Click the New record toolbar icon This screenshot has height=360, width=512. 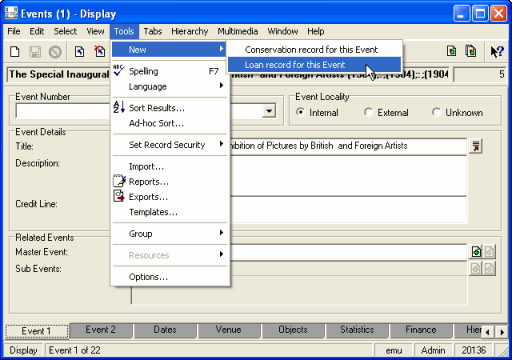coord(15,52)
